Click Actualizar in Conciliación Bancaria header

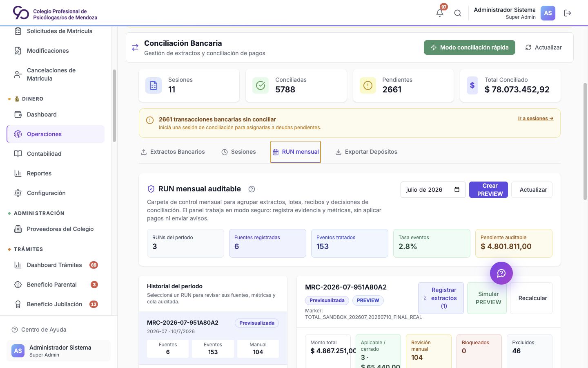543,47
